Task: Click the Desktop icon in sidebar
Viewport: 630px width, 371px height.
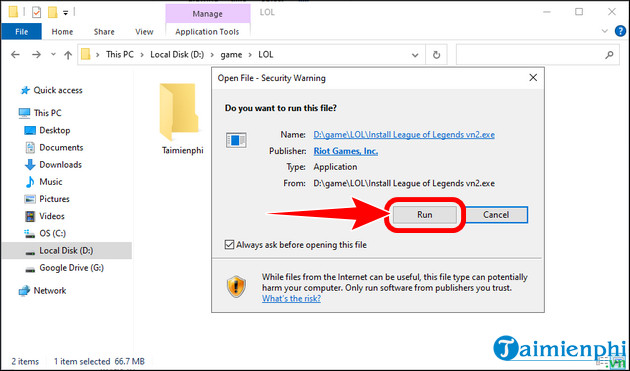Action: tap(30, 130)
